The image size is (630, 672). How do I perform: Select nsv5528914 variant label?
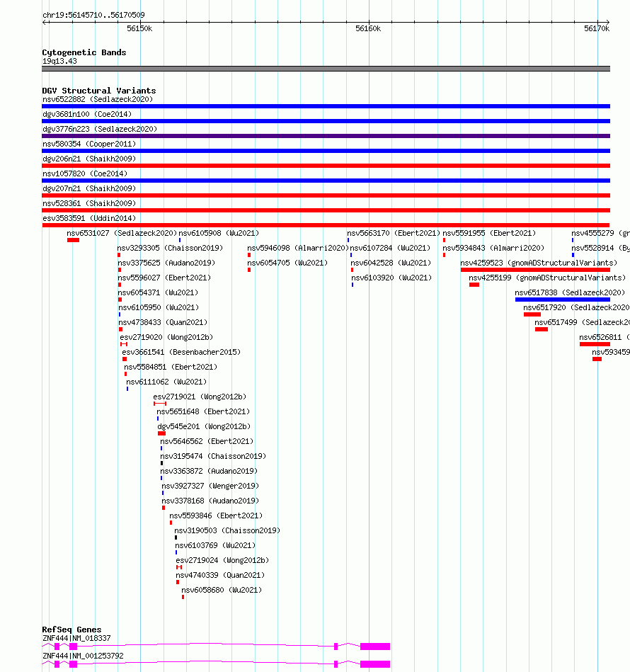[600, 248]
